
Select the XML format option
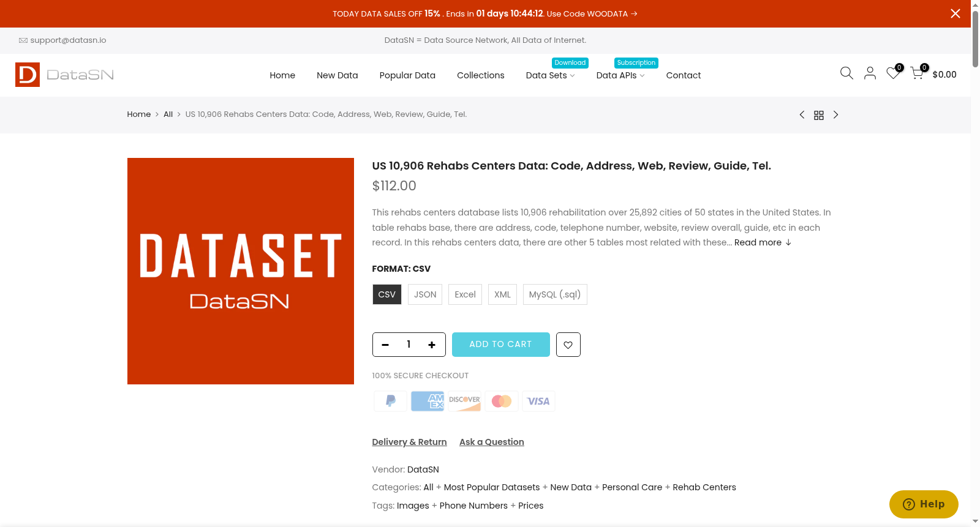tap(502, 294)
